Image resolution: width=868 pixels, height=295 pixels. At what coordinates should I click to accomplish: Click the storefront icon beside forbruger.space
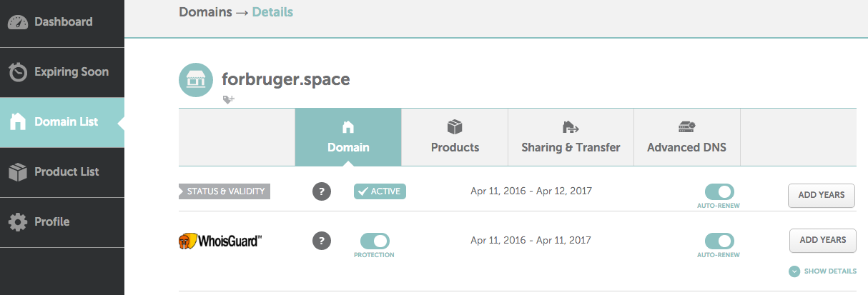195,80
